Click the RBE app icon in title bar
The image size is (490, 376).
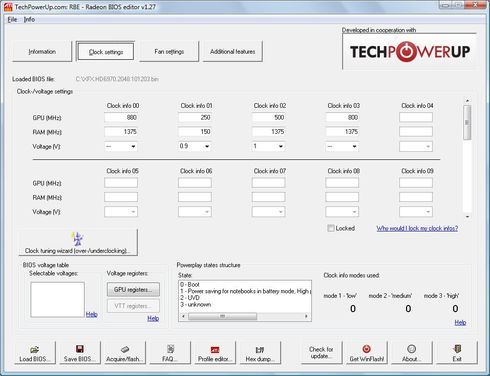click(x=8, y=7)
